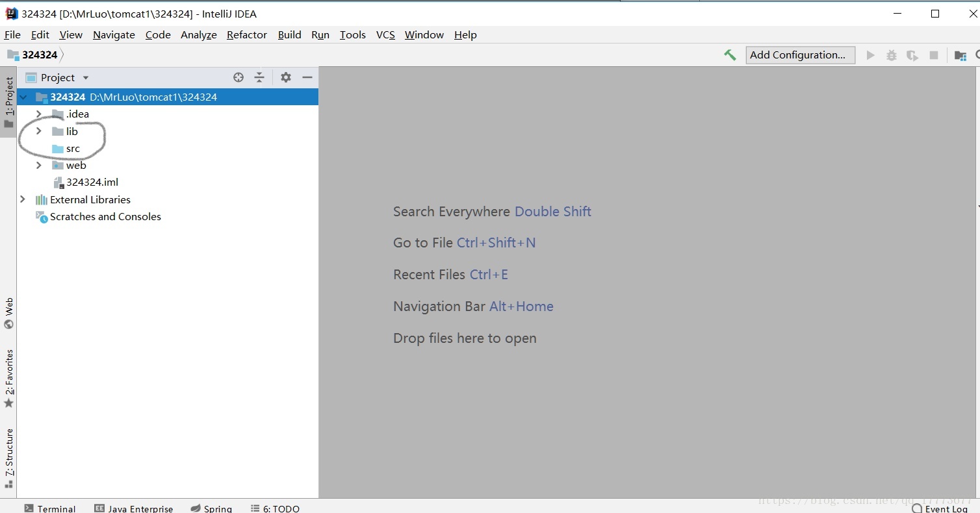Image resolution: width=980 pixels, height=513 pixels.
Task: Open the Run menu
Action: [320, 35]
